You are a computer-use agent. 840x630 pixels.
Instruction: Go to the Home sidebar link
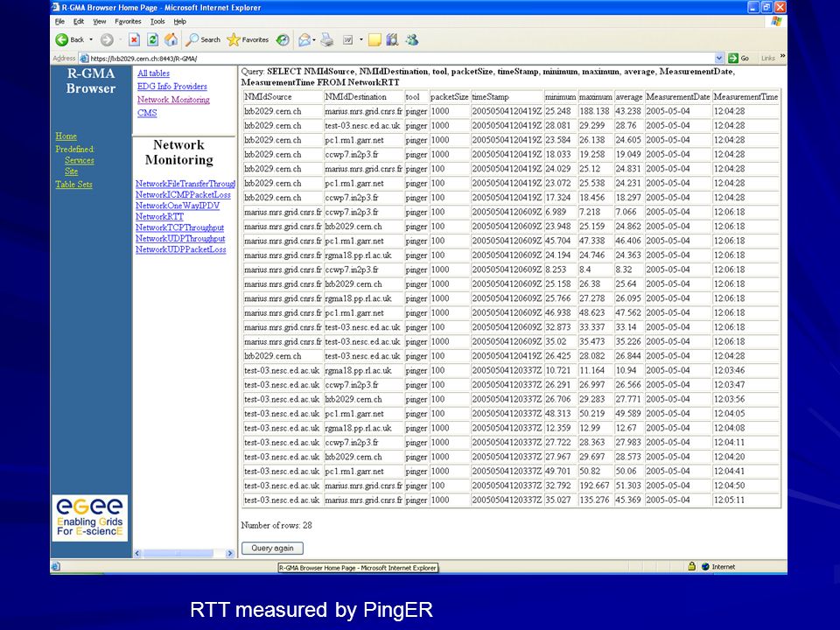(66, 136)
